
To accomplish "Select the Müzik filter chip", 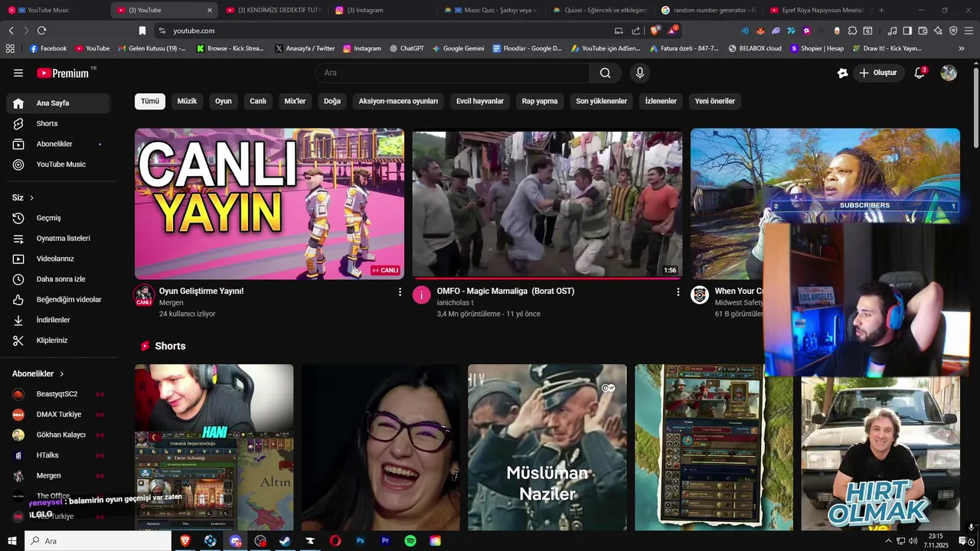I will (187, 101).
